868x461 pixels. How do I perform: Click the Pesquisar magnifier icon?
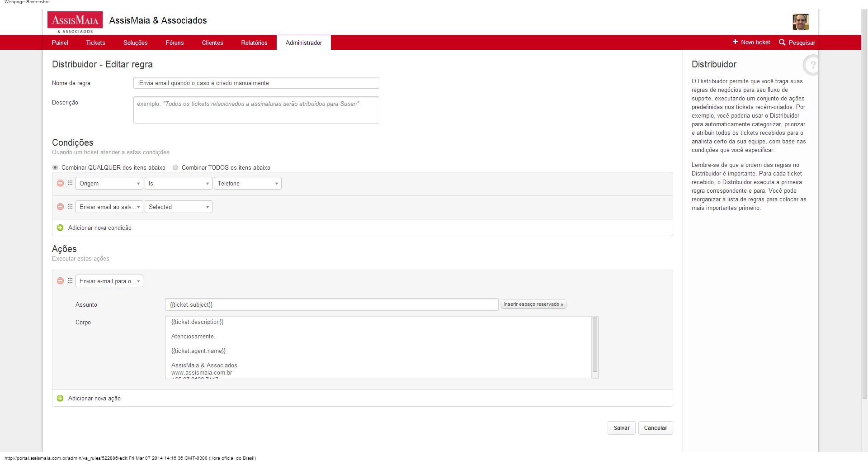tap(782, 42)
